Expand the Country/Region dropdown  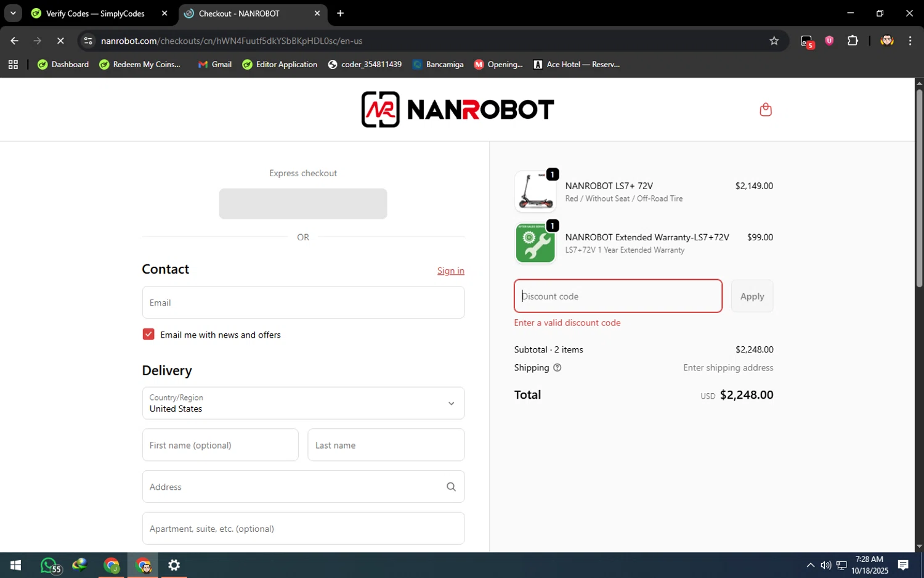coord(303,403)
